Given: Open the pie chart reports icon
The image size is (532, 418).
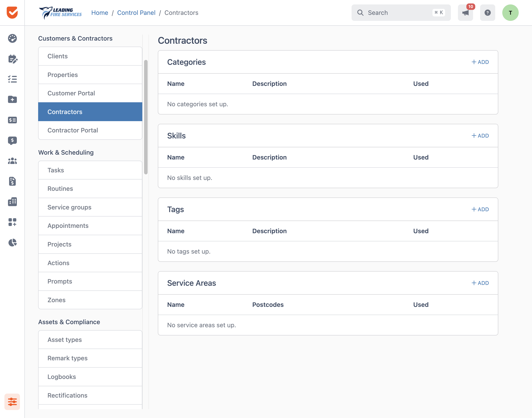Looking at the screenshot, I should [x=12, y=243].
